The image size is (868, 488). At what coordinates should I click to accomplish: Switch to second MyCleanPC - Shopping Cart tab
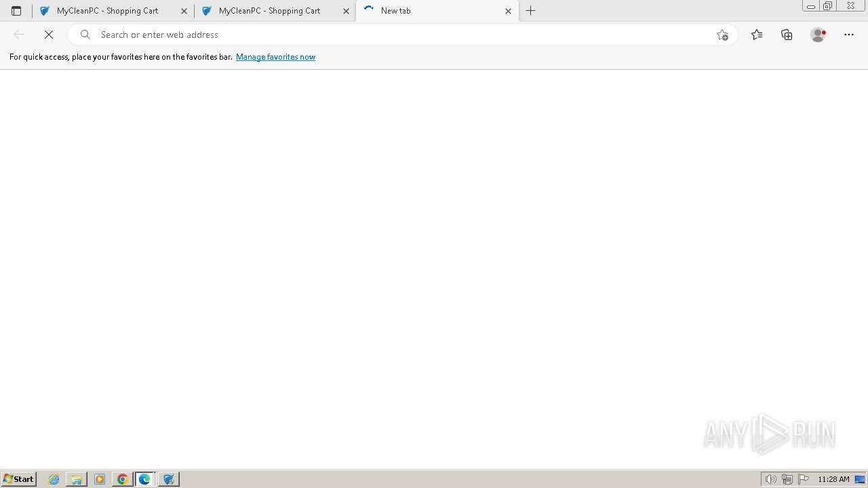coord(275,11)
